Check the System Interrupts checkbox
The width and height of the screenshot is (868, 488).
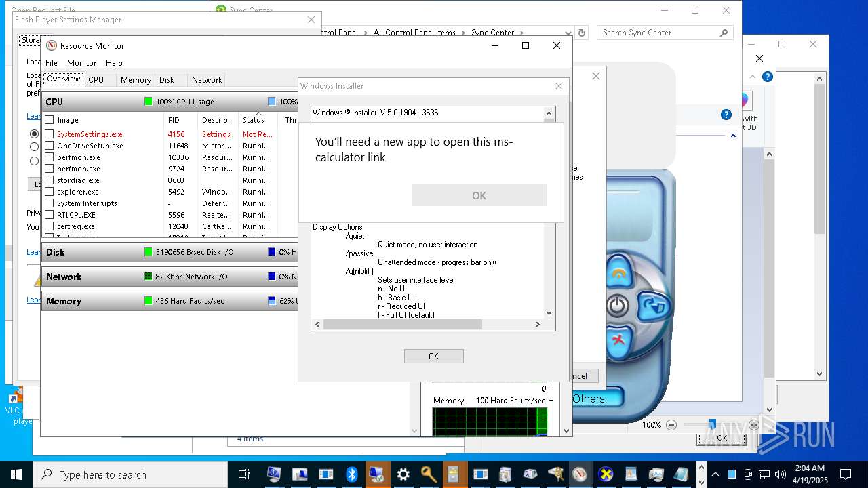pyautogui.click(x=50, y=203)
